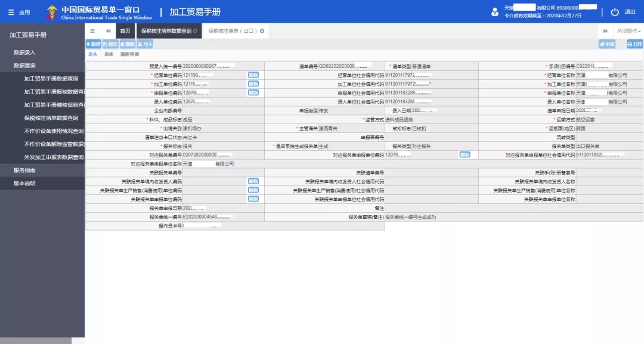Click the 新增 (New) toolbar icon
Image resolution: width=644 pixels, height=344 pixels.
[x=94, y=44]
